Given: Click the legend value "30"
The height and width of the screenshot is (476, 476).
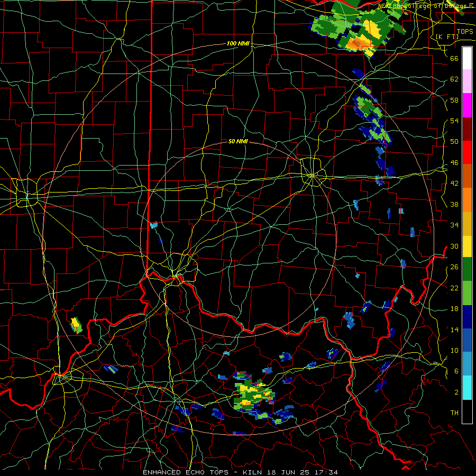Looking at the screenshot, I should pos(454,246).
